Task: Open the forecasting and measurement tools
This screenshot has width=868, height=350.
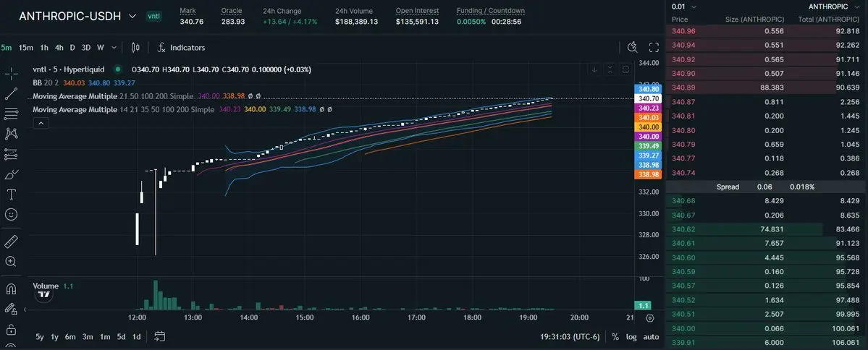Action: pos(11,154)
